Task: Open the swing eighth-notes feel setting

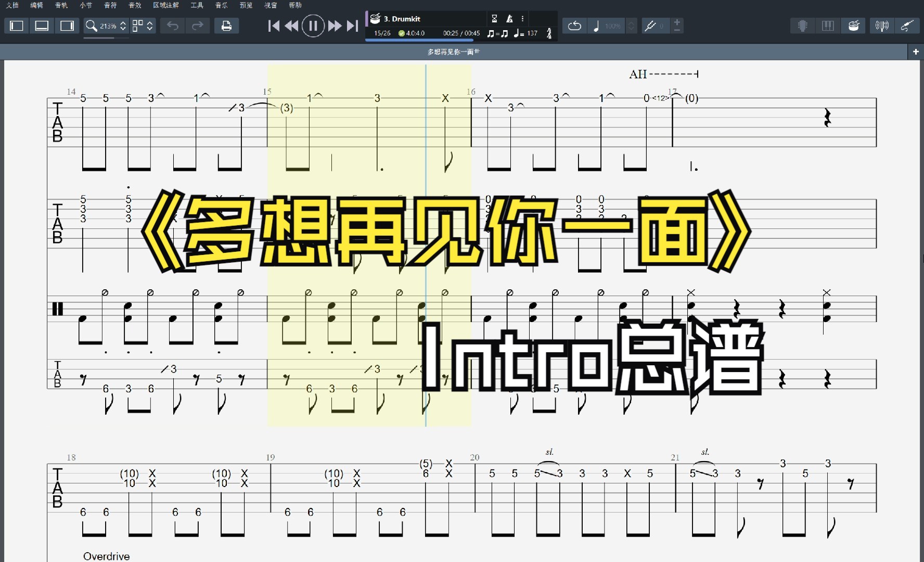Action: 497,33
